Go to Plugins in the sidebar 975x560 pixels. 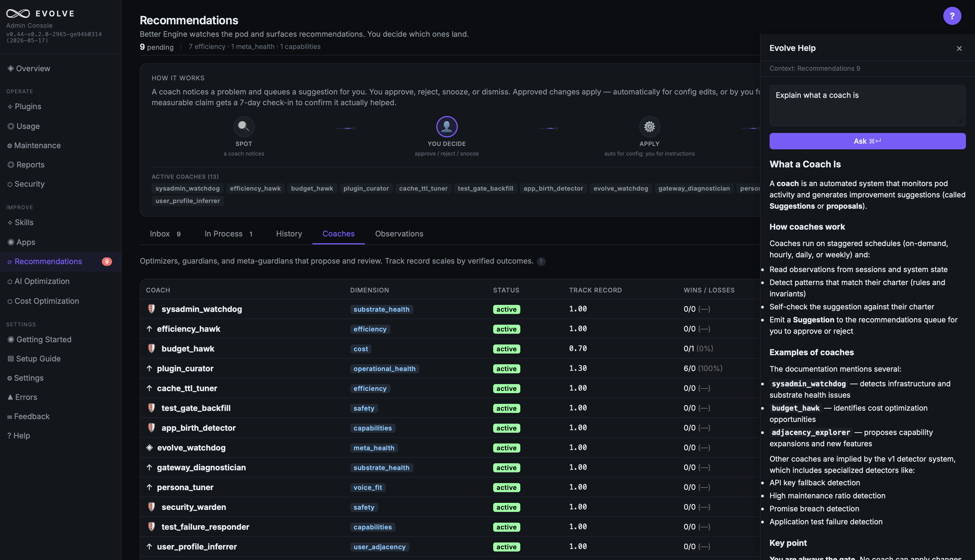click(x=61, y=107)
